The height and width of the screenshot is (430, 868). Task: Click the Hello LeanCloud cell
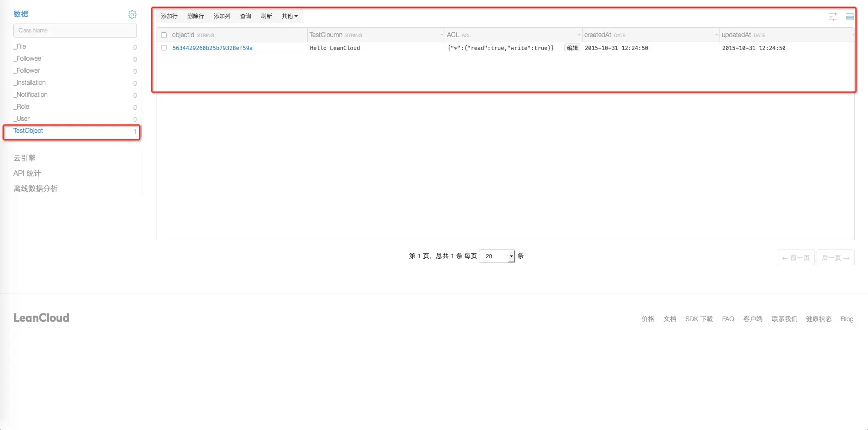click(x=335, y=48)
